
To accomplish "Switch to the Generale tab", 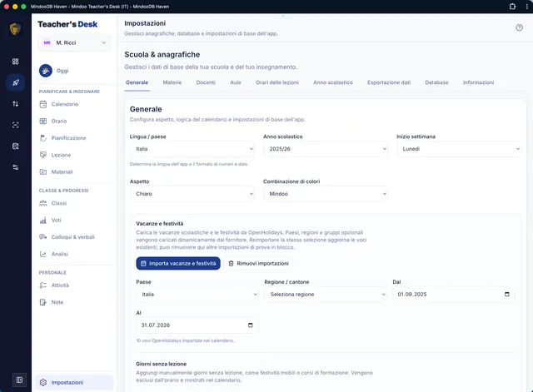I will click(137, 82).
